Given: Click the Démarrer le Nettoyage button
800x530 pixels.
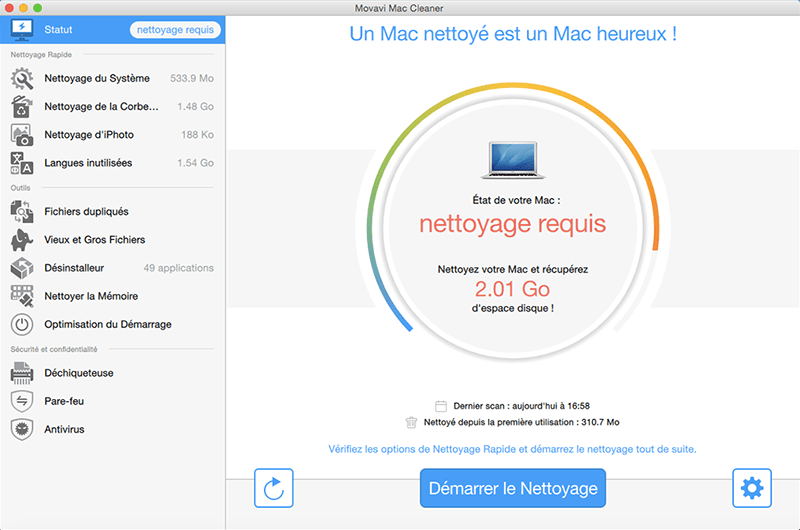Looking at the screenshot, I should pyautogui.click(x=513, y=488).
